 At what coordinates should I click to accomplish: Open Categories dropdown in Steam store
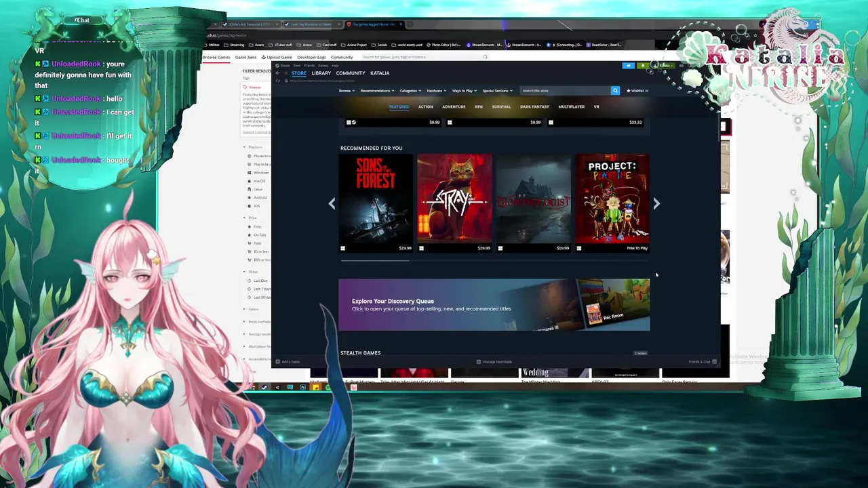[410, 90]
